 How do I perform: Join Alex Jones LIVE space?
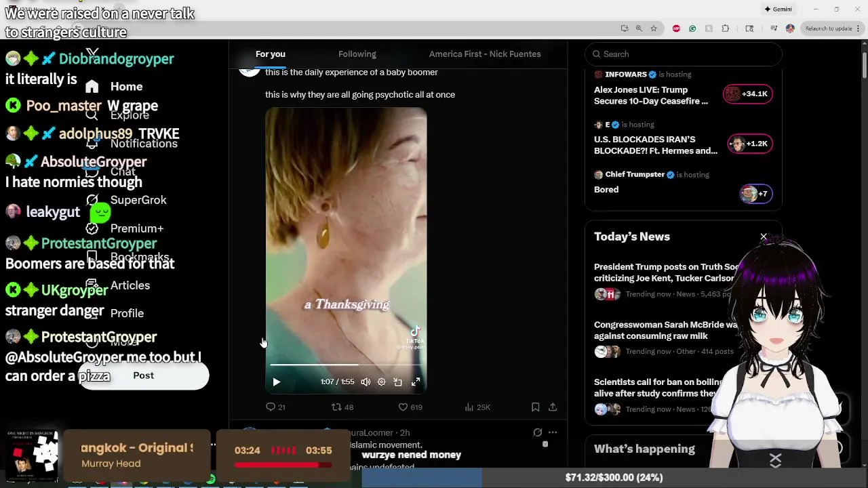point(651,96)
